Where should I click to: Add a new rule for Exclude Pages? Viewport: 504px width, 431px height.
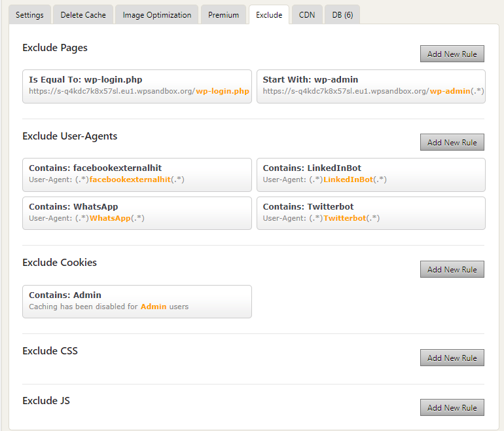452,54
